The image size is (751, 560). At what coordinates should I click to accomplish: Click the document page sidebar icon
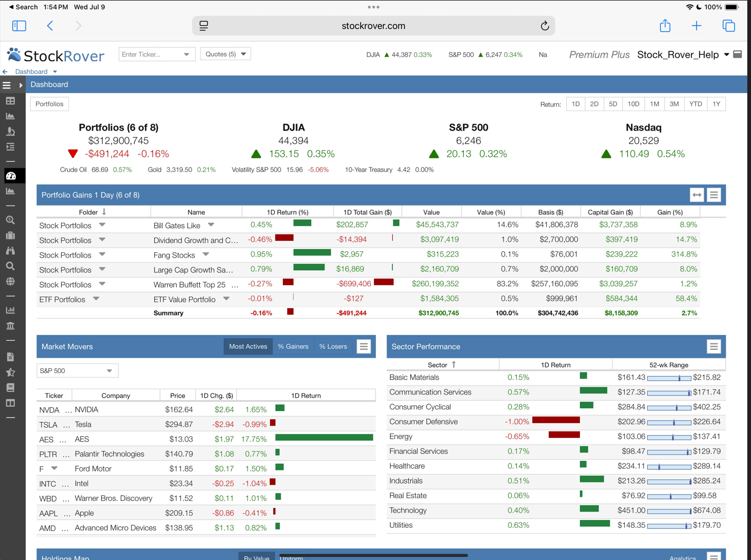[x=11, y=357]
